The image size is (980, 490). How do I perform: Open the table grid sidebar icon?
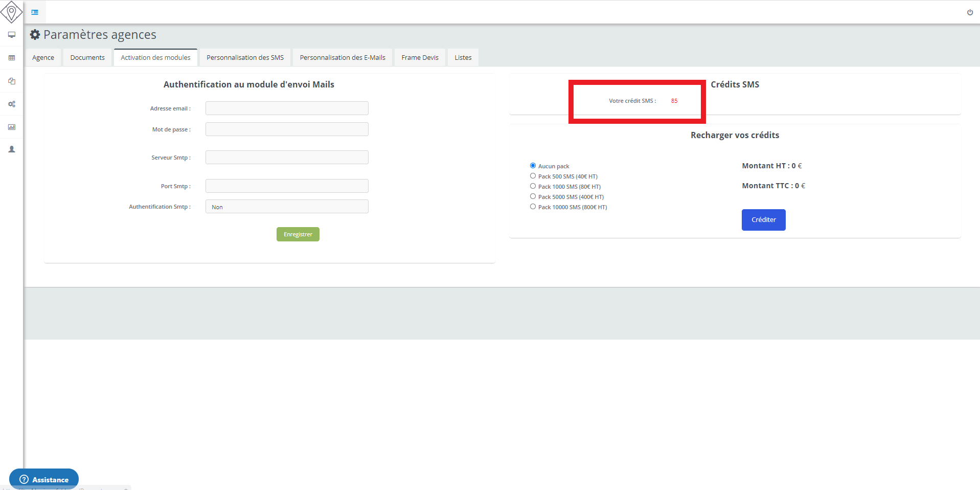coord(12,58)
